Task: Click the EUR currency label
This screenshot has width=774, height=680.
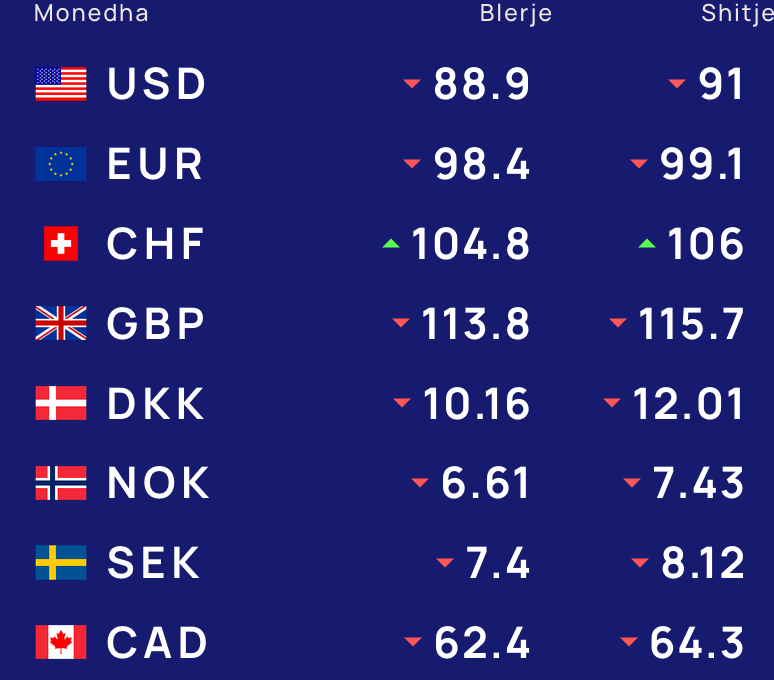Action: [x=155, y=164]
